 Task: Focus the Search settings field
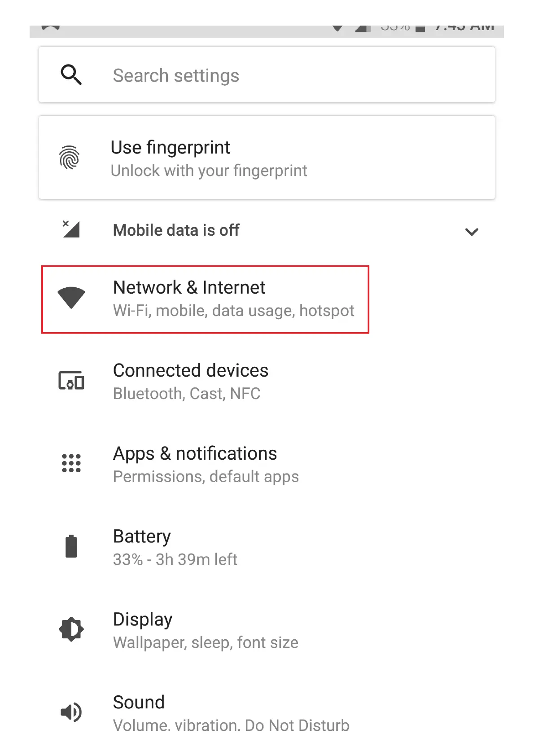tap(269, 75)
